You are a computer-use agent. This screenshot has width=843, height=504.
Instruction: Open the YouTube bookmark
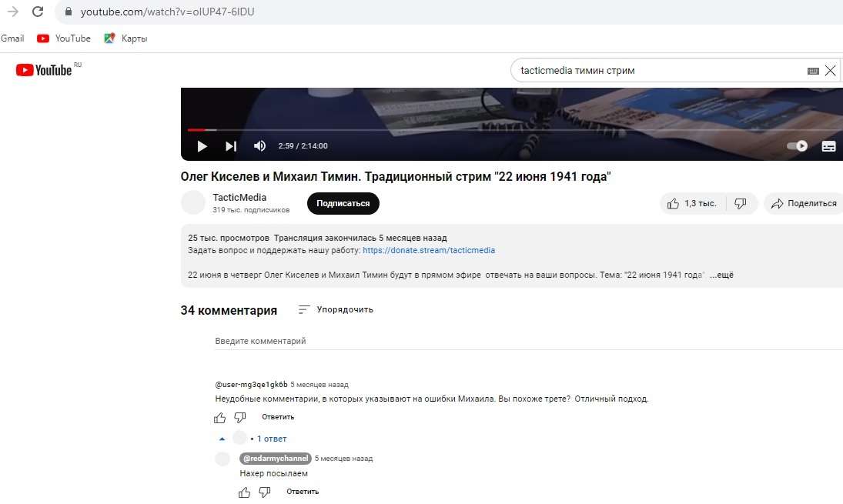(x=63, y=38)
